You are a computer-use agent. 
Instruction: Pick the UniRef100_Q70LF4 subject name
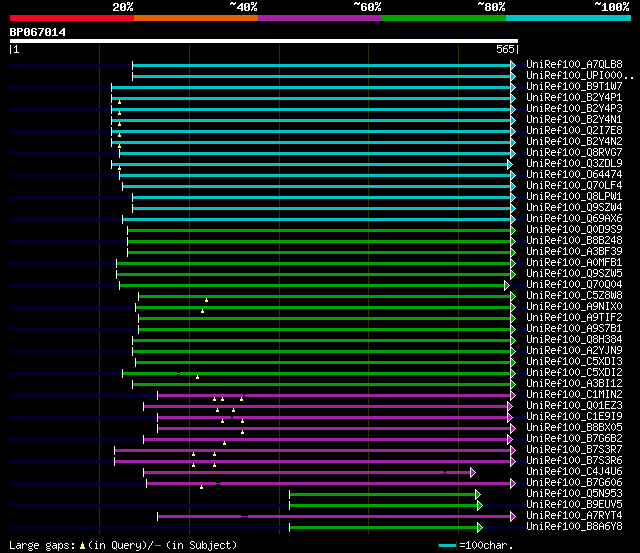574,186
